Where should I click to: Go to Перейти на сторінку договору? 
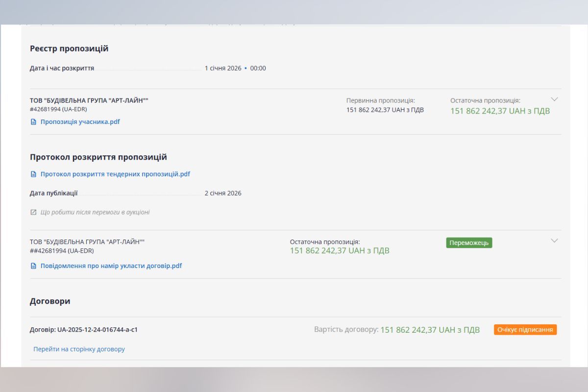[x=79, y=349]
